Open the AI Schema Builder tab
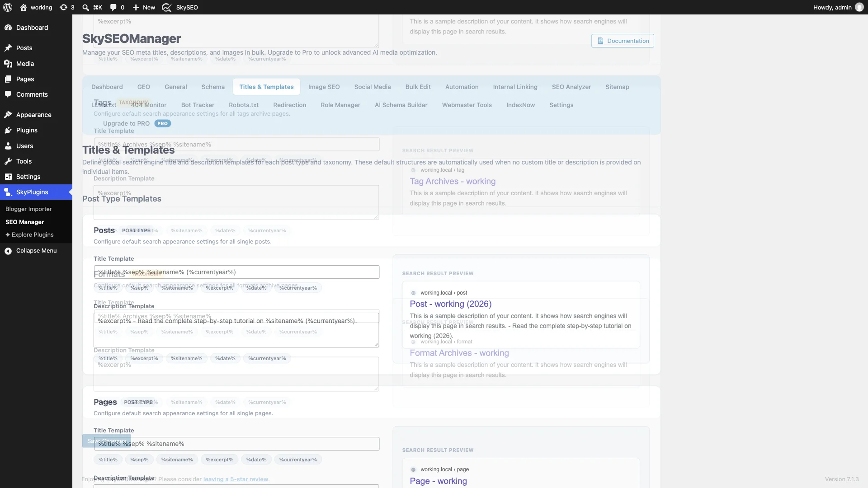 (x=401, y=105)
